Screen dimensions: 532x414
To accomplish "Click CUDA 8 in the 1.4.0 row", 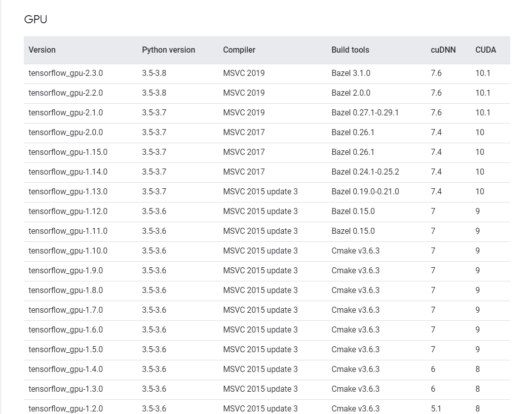I will (477, 369).
